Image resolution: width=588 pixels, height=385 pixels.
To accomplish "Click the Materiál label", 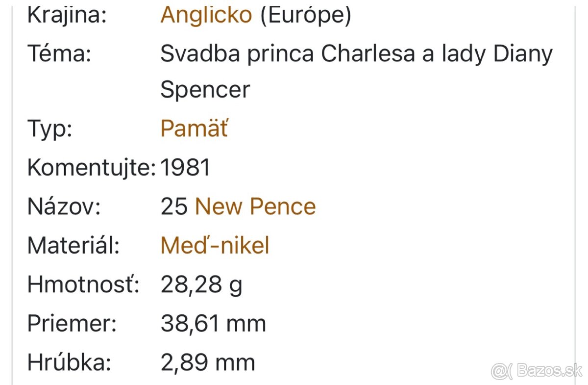I will (73, 245).
